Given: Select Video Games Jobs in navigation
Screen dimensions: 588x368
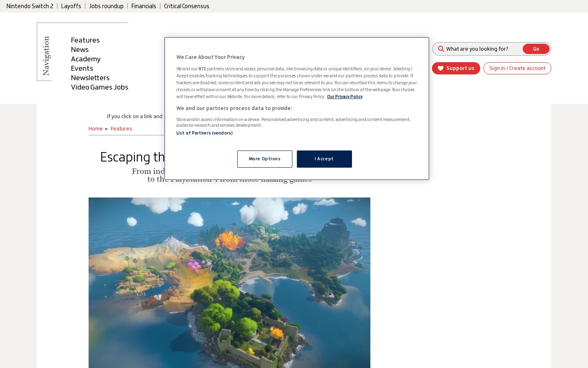Looking at the screenshot, I should pyautogui.click(x=100, y=87).
